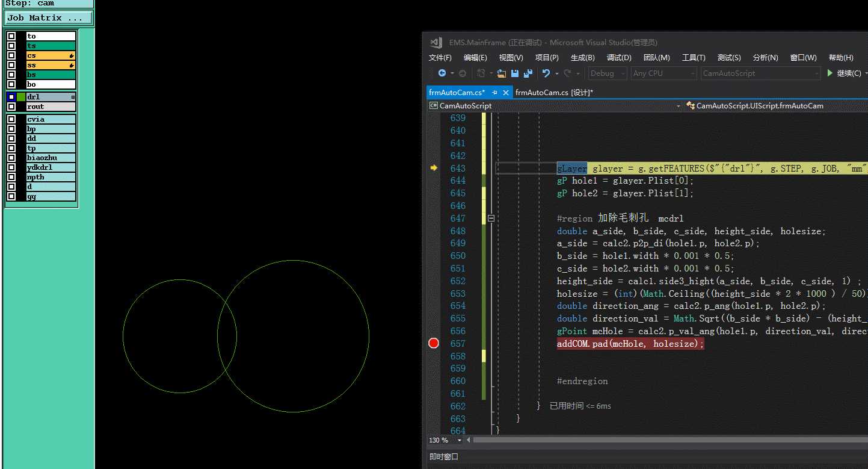Click the C# project icon beside CamAutoScript
This screenshot has width=868, height=469.
[x=433, y=105]
